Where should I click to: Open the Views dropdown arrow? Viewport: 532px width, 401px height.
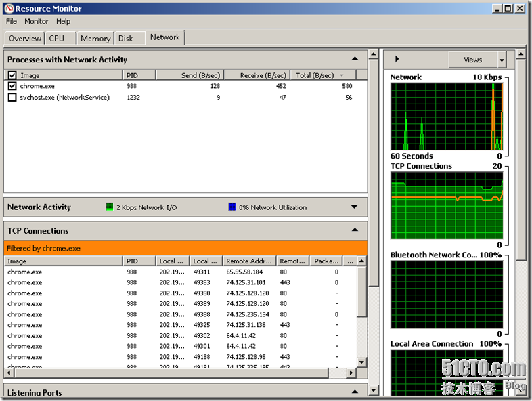502,60
